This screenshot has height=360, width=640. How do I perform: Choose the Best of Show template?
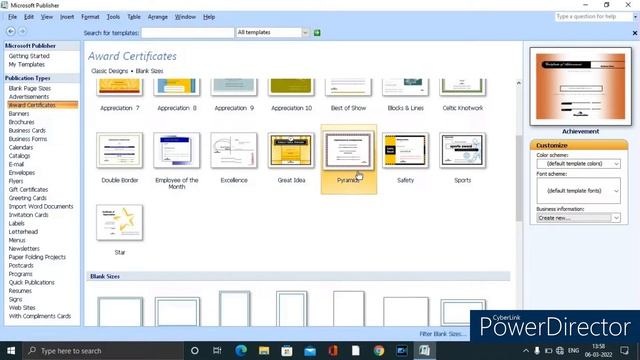[x=348, y=87]
